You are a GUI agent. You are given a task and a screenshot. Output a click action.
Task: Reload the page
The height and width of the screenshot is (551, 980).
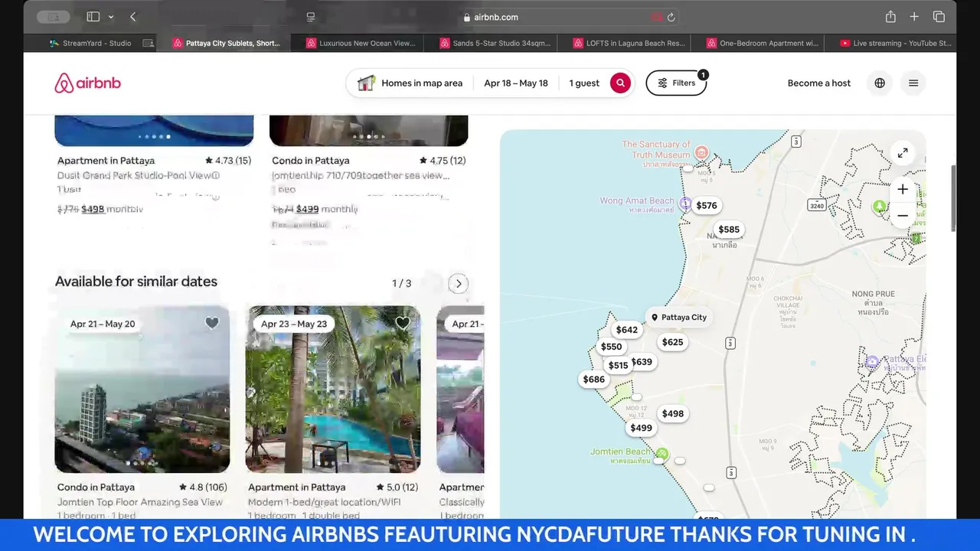(671, 17)
